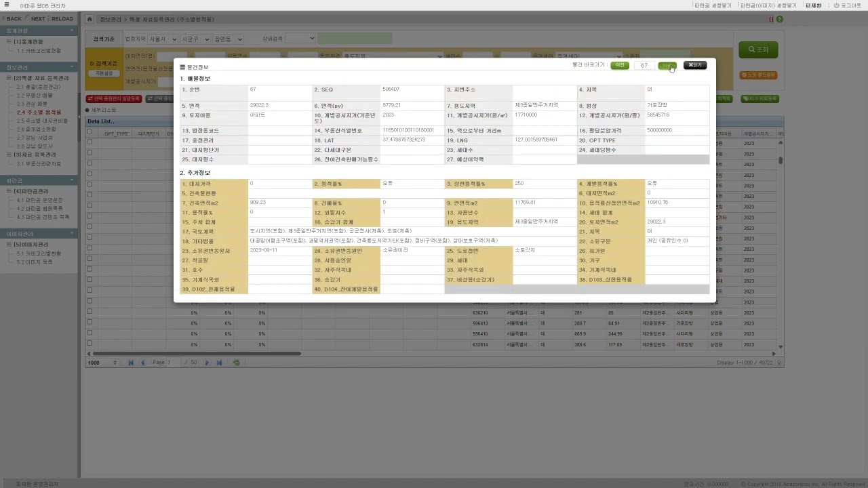868x488 pixels.
Task: Click the horizontal scrollbar of the data grid
Action: point(197,353)
